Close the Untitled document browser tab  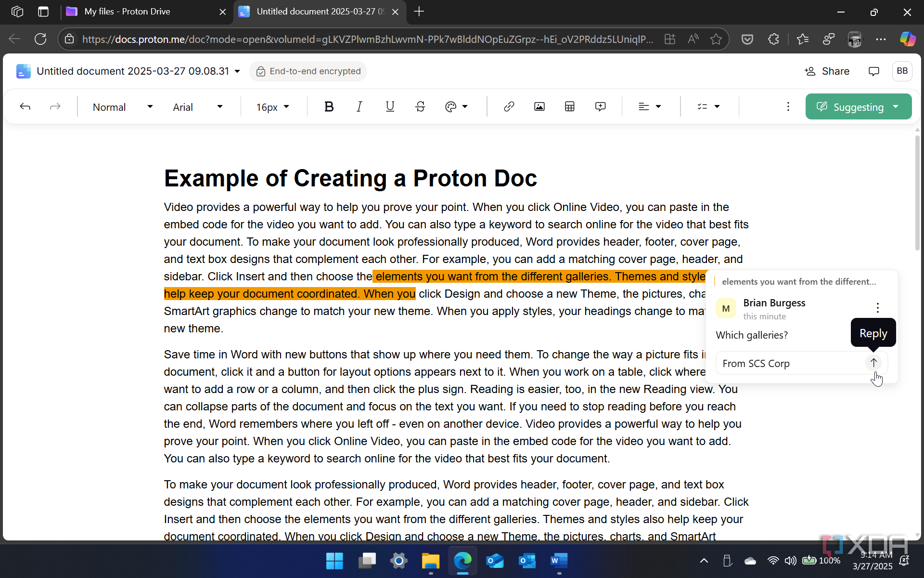(x=395, y=12)
